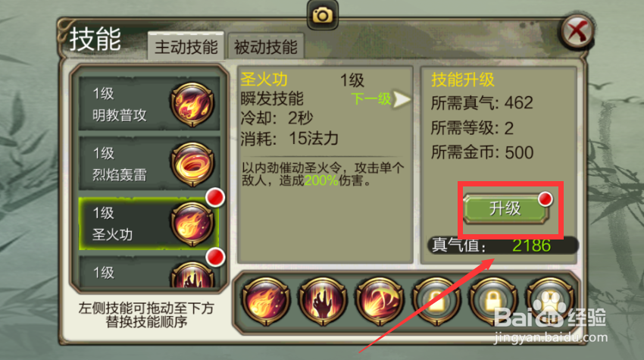Select the 1级 明教普攻 skill row
The width and height of the screenshot is (644, 360).
point(149,104)
